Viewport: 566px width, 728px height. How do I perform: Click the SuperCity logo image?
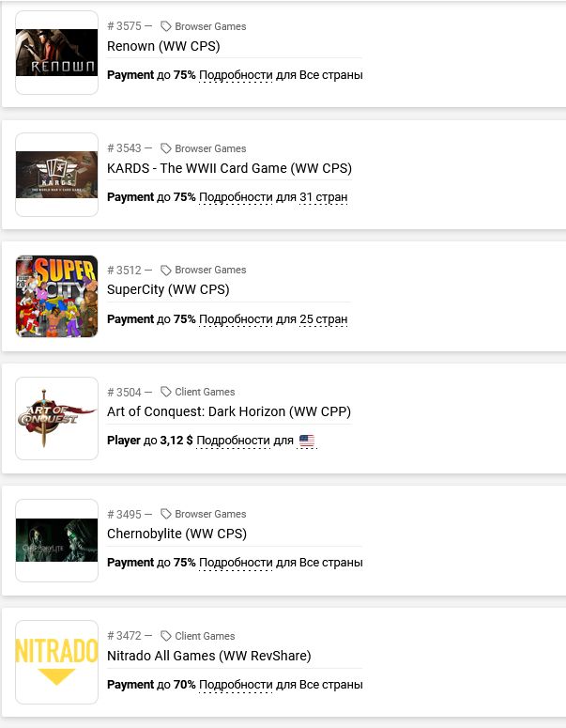point(56,296)
